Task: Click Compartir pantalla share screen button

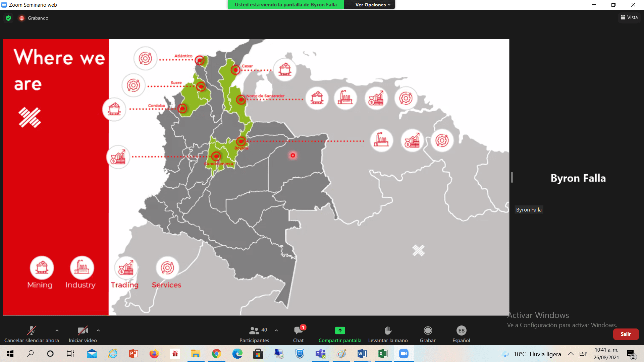Action: point(340,334)
